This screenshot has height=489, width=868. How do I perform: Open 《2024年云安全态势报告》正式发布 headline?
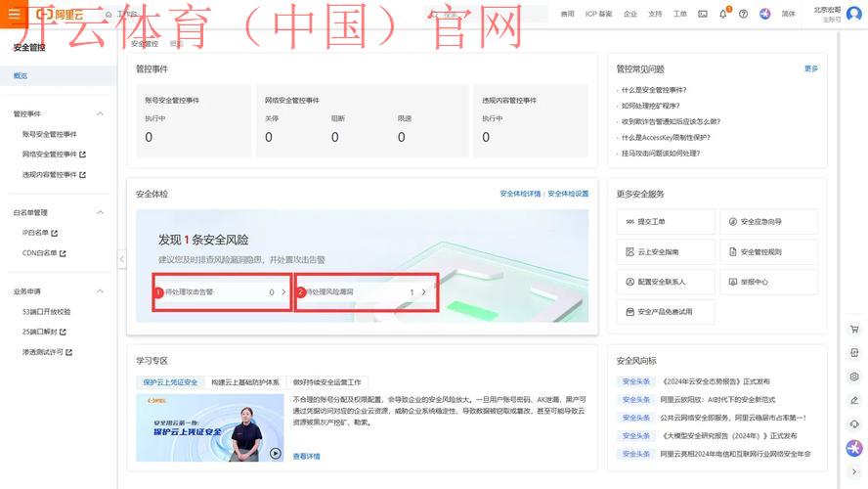coord(716,381)
